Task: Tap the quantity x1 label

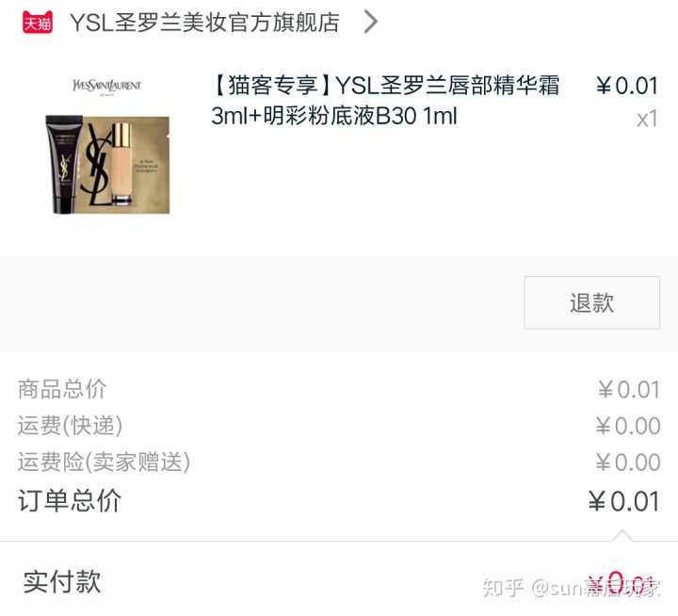Action: click(647, 119)
